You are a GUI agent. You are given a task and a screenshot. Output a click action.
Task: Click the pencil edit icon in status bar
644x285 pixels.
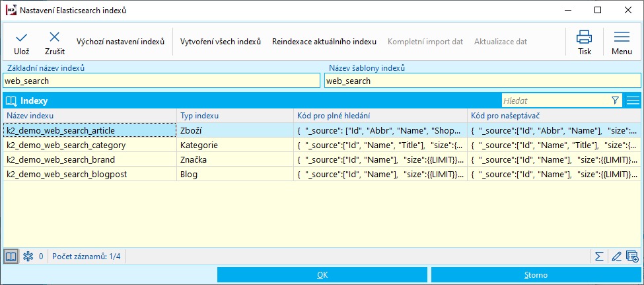[x=616, y=256]
